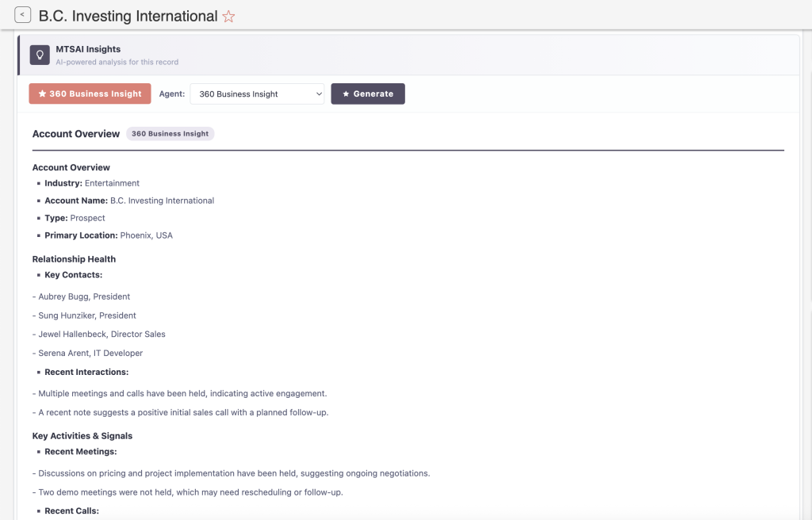Screen dimensions: 812x520
Task: Click the AI-powered analysis subtitle text
Action: pyautogui.click(x=117, y=62)
